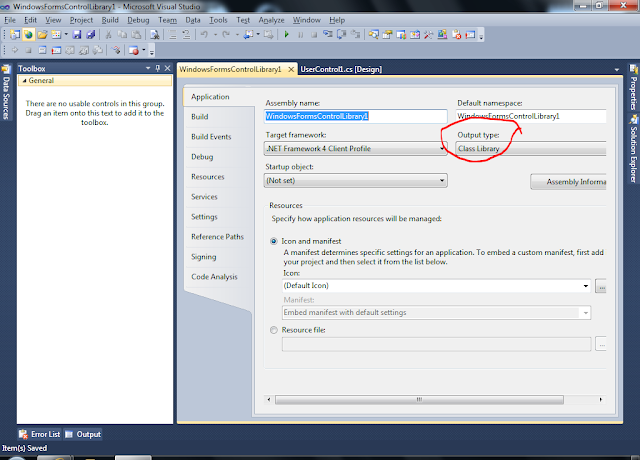Start debugging with the green play icon

tap(287, 35)
